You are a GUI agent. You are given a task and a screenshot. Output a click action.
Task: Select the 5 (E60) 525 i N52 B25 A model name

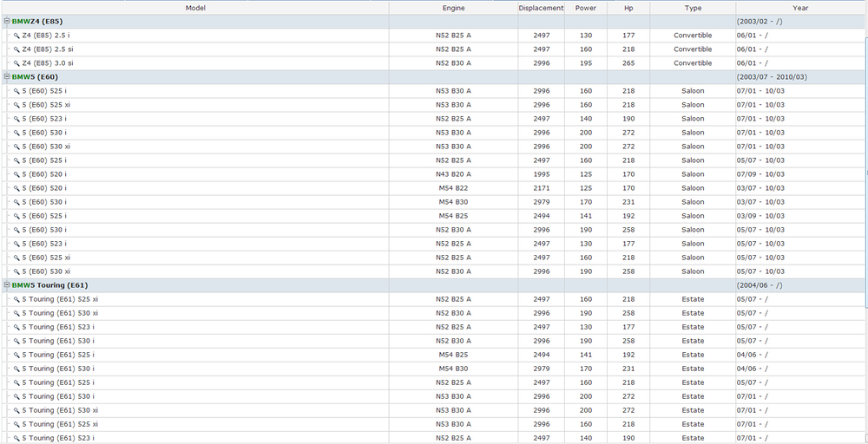click(x=44, y=160)
